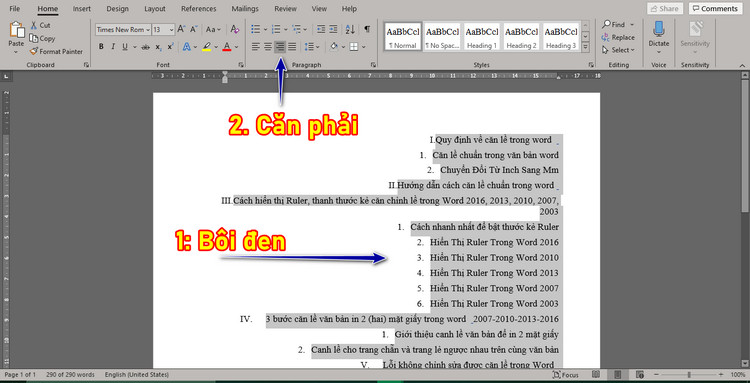The width and height of the screenshot is (750, 383).
Task: Click the Bullets list icon
Action: (256, 29)
